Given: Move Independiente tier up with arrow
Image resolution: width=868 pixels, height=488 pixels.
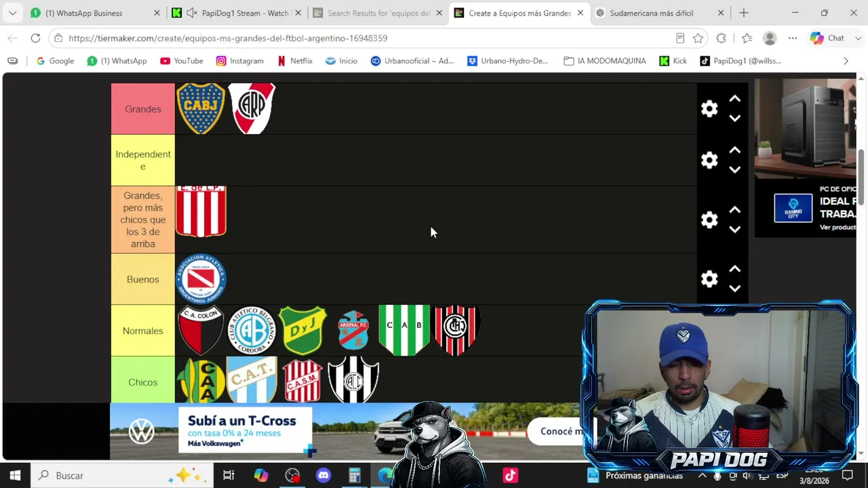Looking at the screenshot, I should 734,150.
